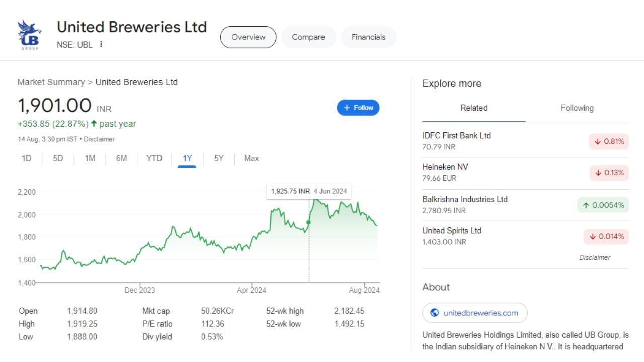
Task: Follow United Breweries Ltd stock
Action: click(358, 107)
